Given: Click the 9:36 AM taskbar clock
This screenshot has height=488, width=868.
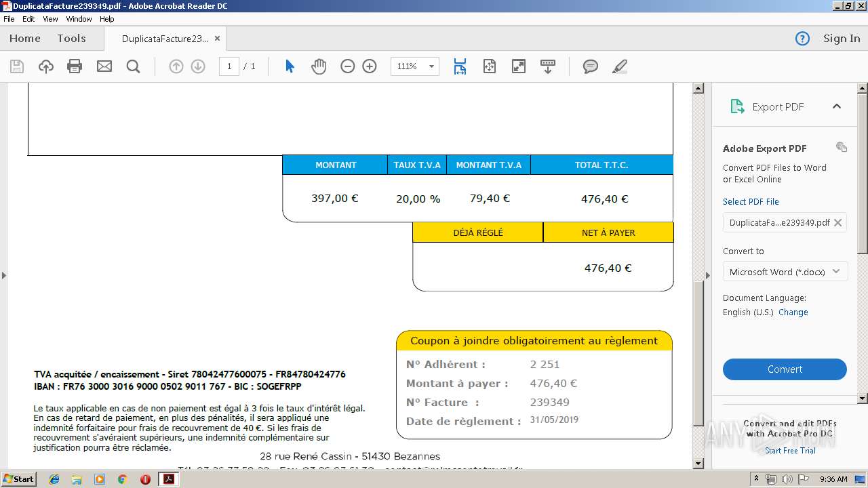Looking at the screenshot, I should pyautogui.click(x=833, y=479).
